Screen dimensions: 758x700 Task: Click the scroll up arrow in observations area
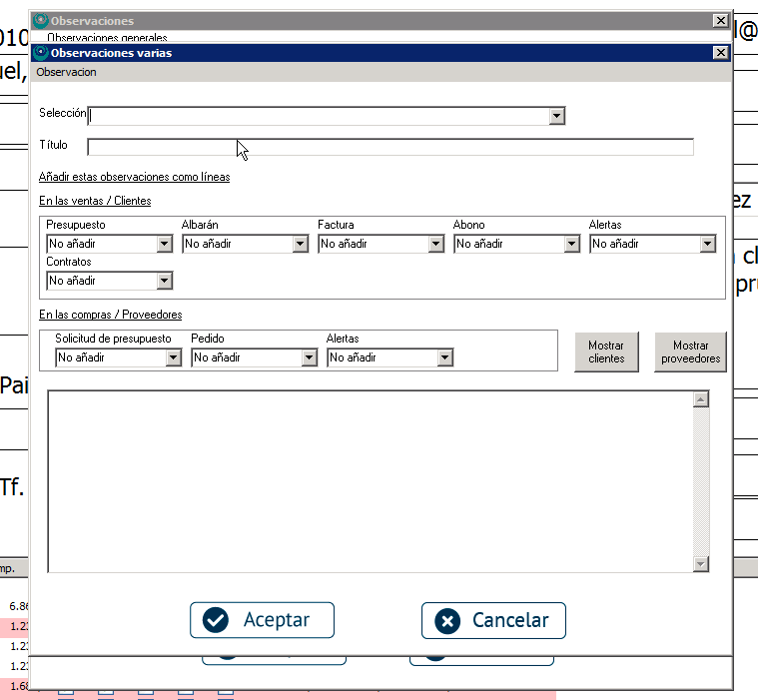pyautogui.click(x=700, y=399)
